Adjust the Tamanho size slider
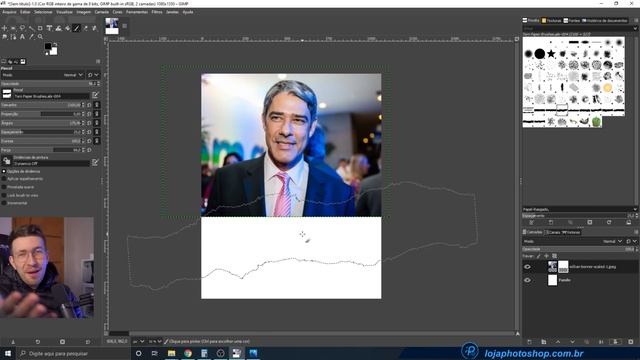The image size is (640, 360). pyautogui.click(x=41, y=105)
